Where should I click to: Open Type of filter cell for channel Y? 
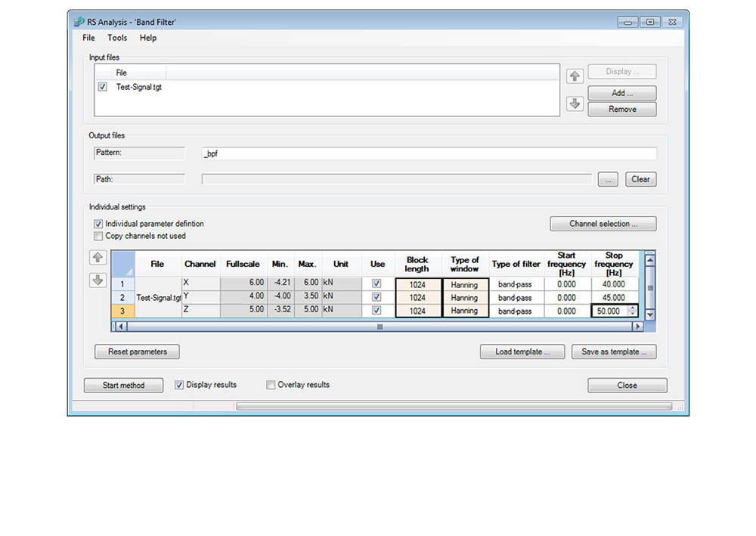click(x=516, y=298)
